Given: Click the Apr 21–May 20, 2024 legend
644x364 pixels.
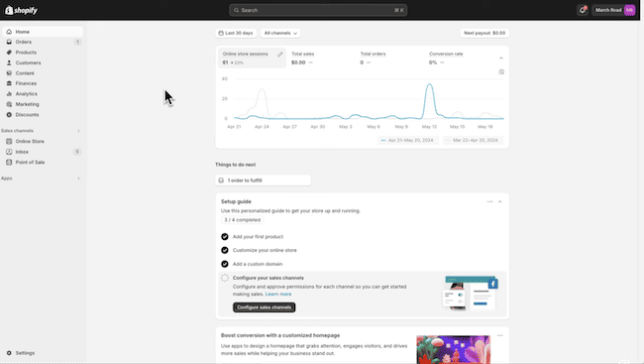Looking at the screenshot, I should click(x=407, y=140).
